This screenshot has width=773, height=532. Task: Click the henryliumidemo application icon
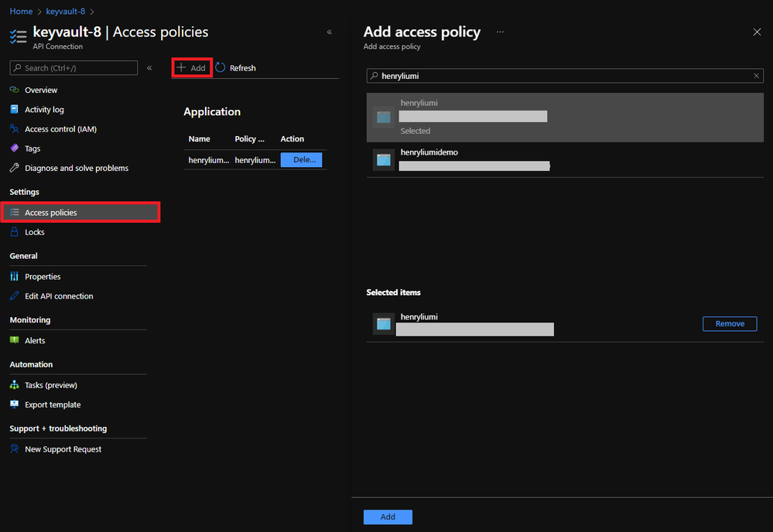(384, 160)
